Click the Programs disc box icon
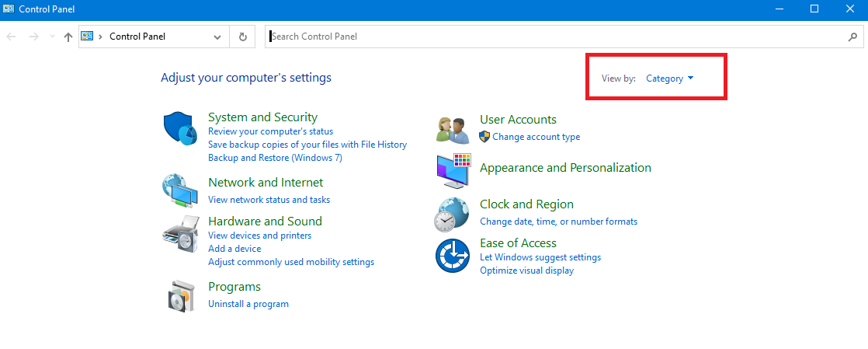 [x=182, y=296]
